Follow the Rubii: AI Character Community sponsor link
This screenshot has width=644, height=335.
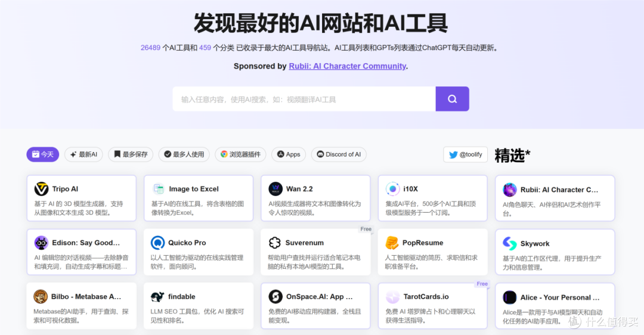[x=348, y=66]
